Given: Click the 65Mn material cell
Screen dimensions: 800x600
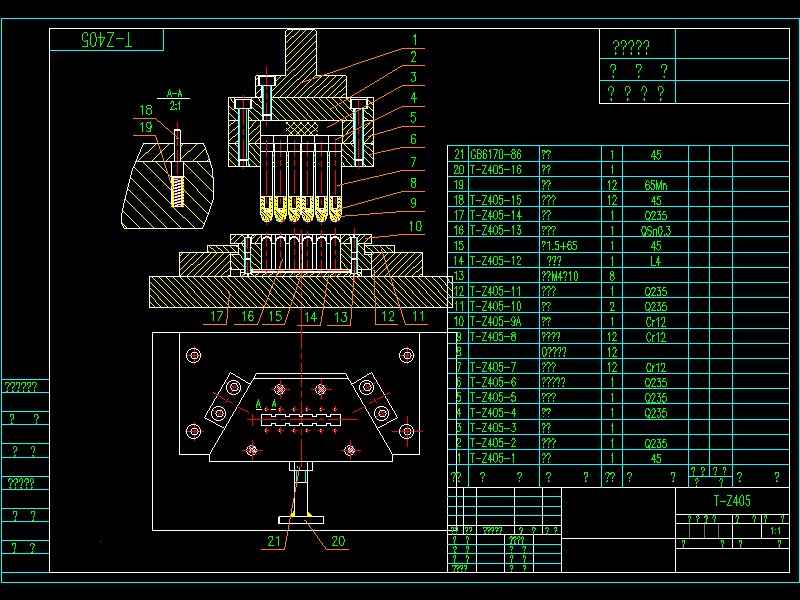Looking at the screenshot, I should click(x=656, y=185).
